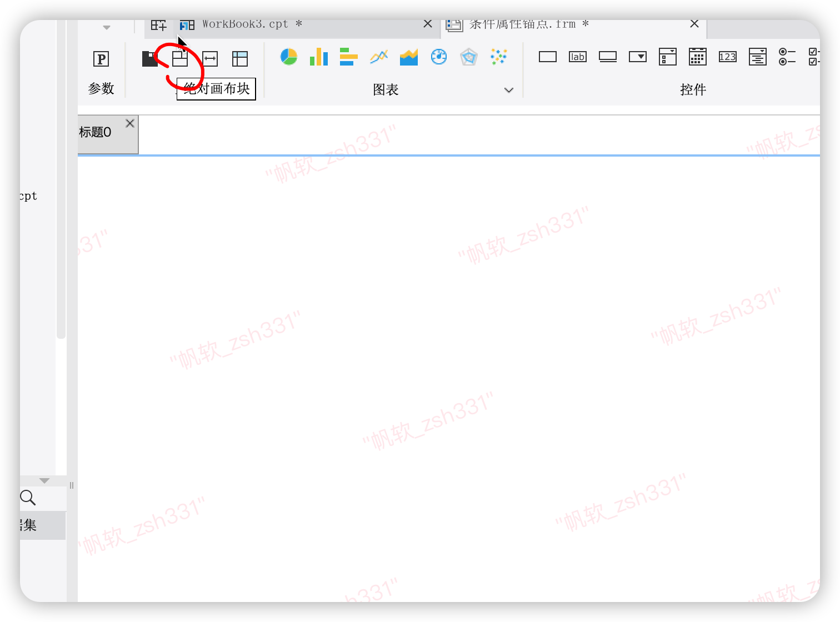
Task: Insert the solid black report block
Action: (150, 58)
